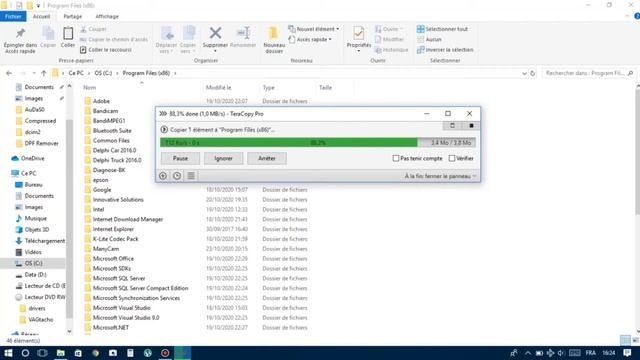Click the Cortana search circle in taskbar

click(x=25, y=353)
